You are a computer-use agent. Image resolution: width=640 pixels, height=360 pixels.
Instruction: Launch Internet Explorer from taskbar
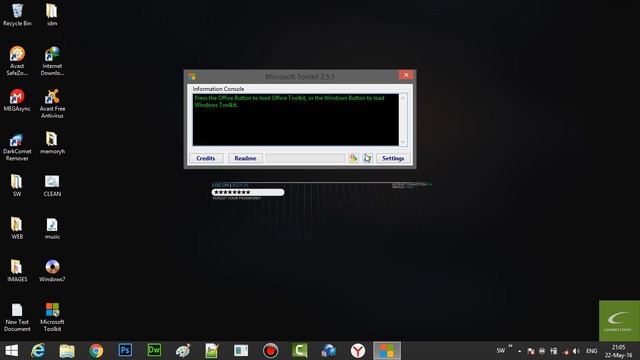(x=38, y=351)
